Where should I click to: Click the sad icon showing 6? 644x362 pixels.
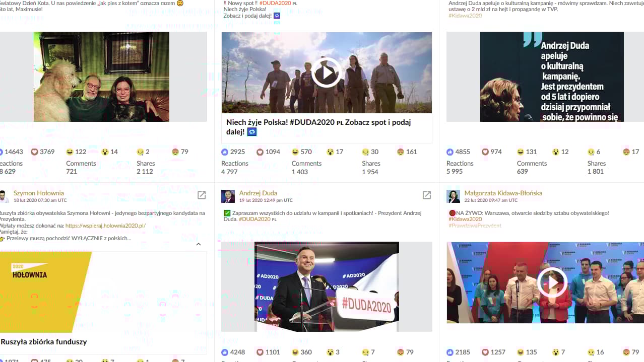click(591, 152)
